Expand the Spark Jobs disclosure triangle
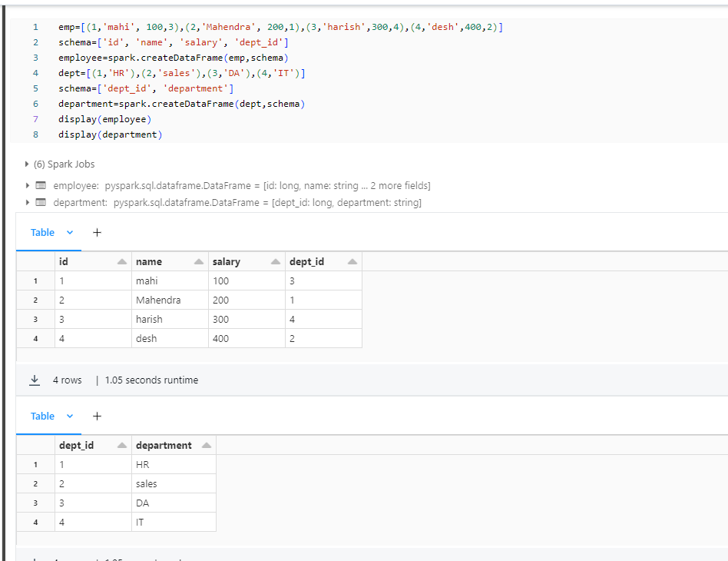The height and width of the screenshot is (561, 728). pos(27,164)
